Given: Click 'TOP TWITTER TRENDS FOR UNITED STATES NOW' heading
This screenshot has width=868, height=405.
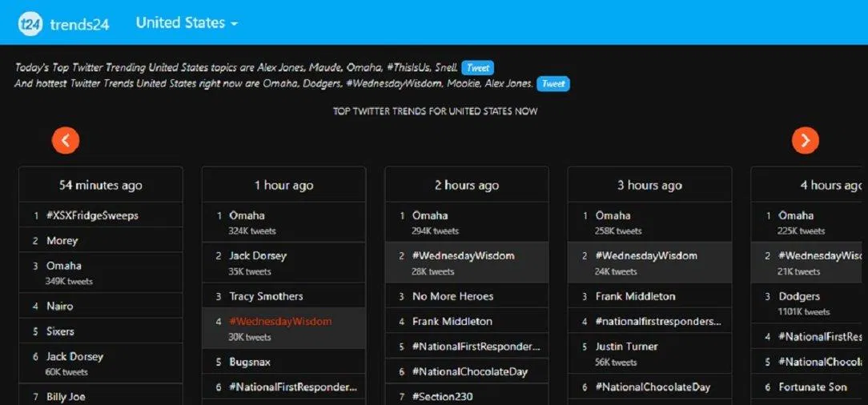Looking at the screenshot, I should (435, 111).
